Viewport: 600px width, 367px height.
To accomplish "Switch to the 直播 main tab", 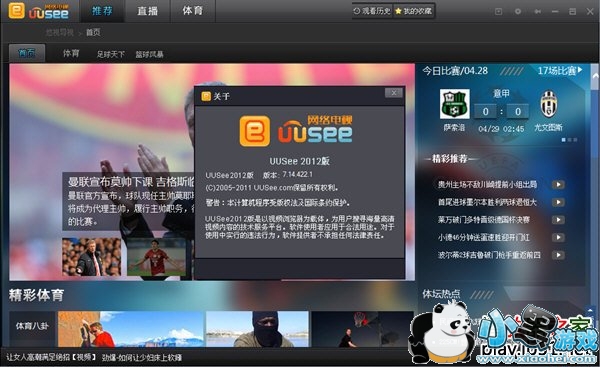I will click(x=148, y=11).
